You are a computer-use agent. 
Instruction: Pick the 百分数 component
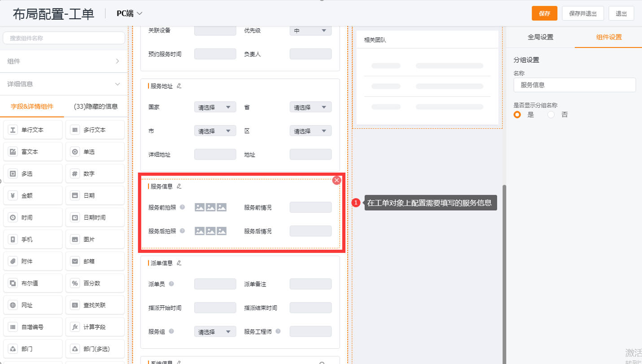coord(95,283)
